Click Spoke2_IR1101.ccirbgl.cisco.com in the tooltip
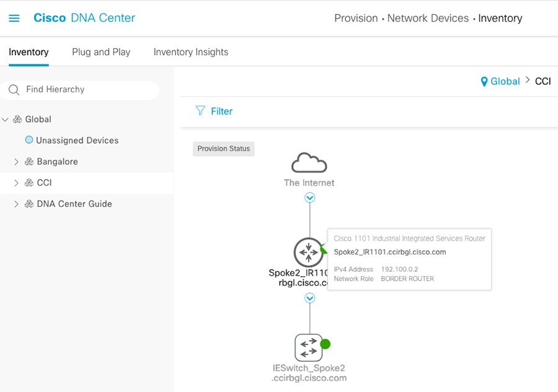This screenshot has width=558, height=392. [x=390, y=252]
